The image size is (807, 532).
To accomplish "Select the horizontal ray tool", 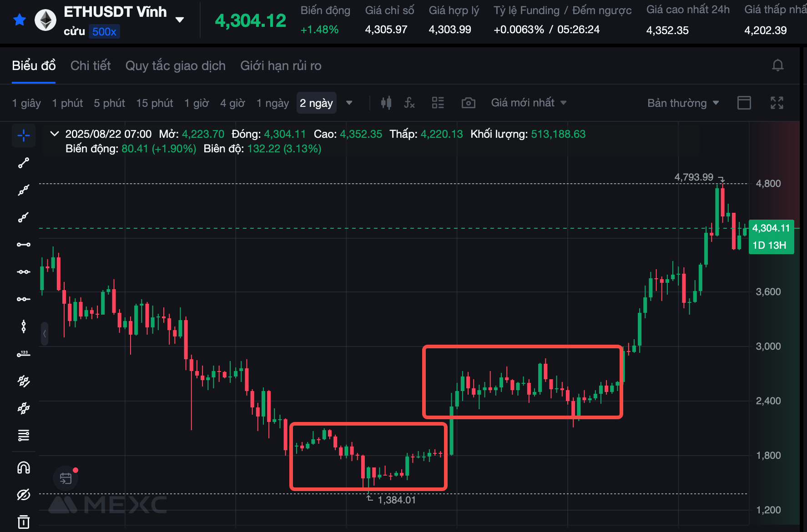I will click(24, 299).
